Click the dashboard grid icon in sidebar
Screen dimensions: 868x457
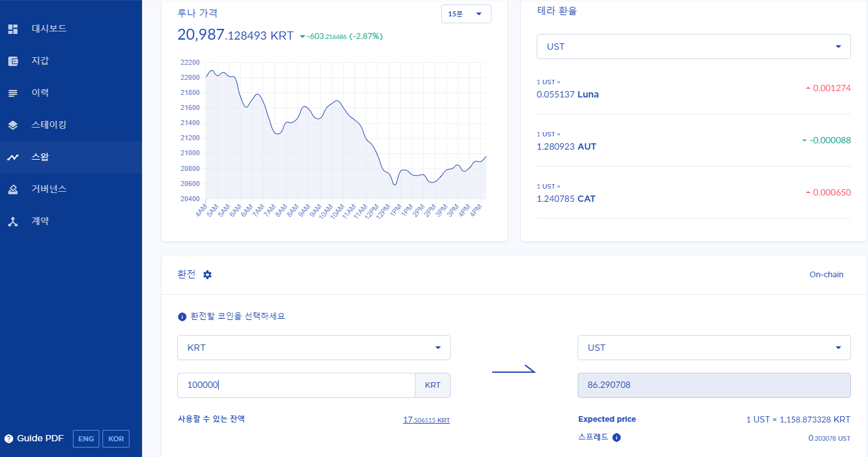13,29
